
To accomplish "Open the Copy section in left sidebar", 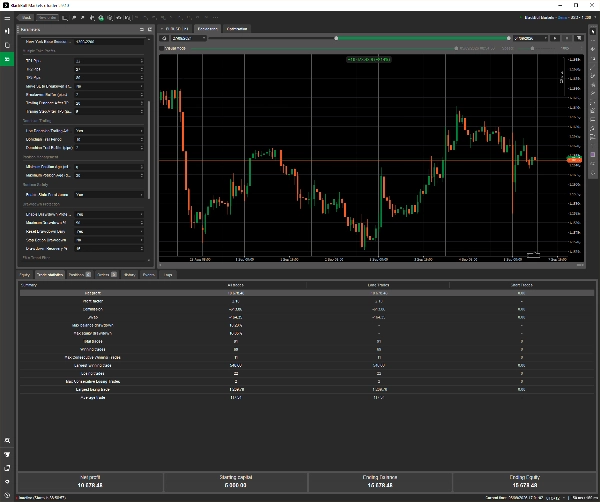I will click(x=7, y=45).
